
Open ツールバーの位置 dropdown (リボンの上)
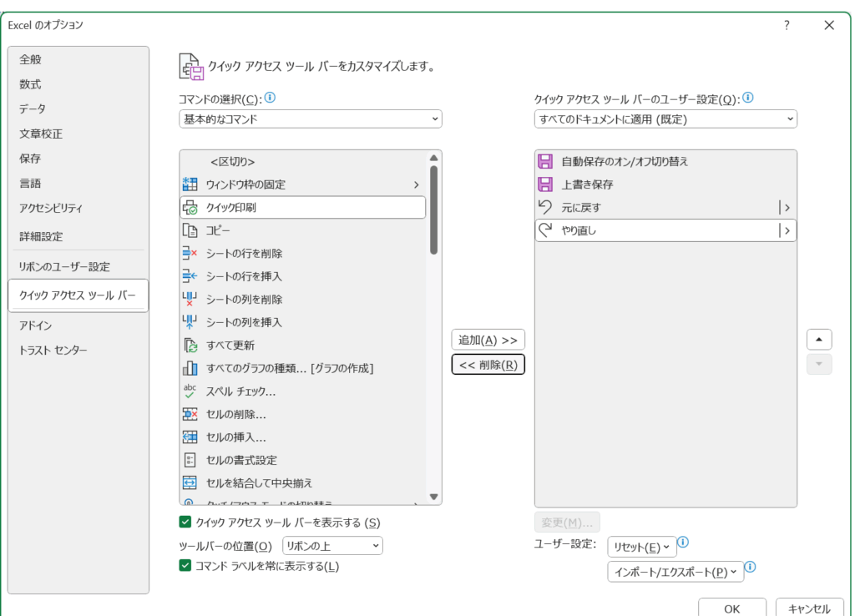click(x=332, y=546)
